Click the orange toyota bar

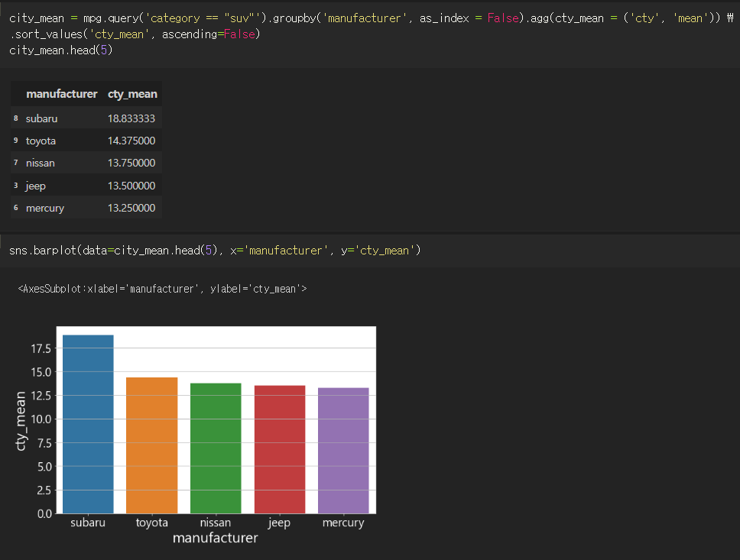pos(152,445)
